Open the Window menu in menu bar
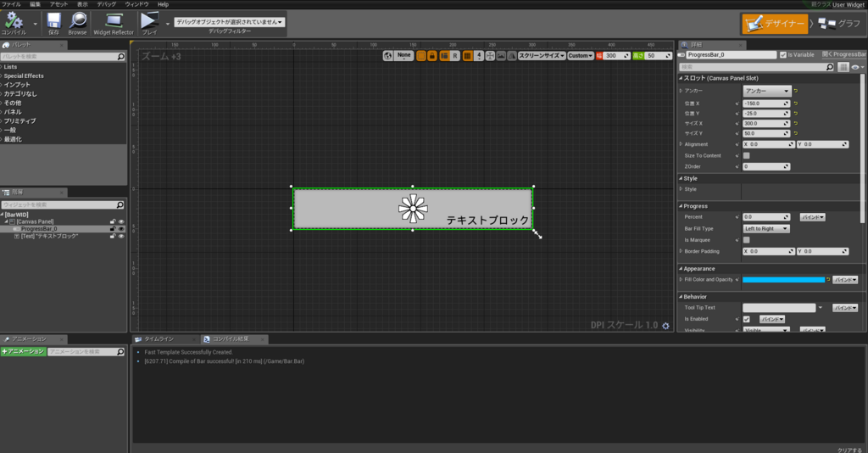The width and height of the screenshot is (868, 453). (x=136, y=4)
